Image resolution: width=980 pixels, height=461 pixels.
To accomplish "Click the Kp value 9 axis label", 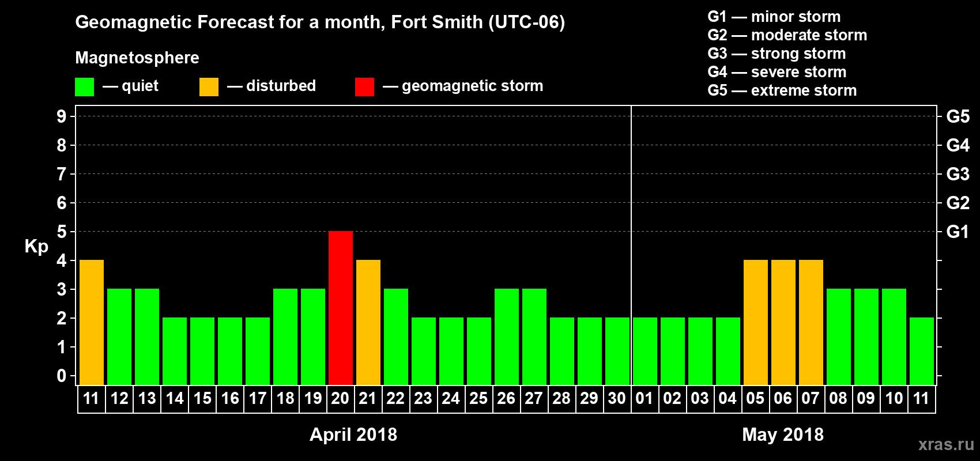I will click(62, 116).
